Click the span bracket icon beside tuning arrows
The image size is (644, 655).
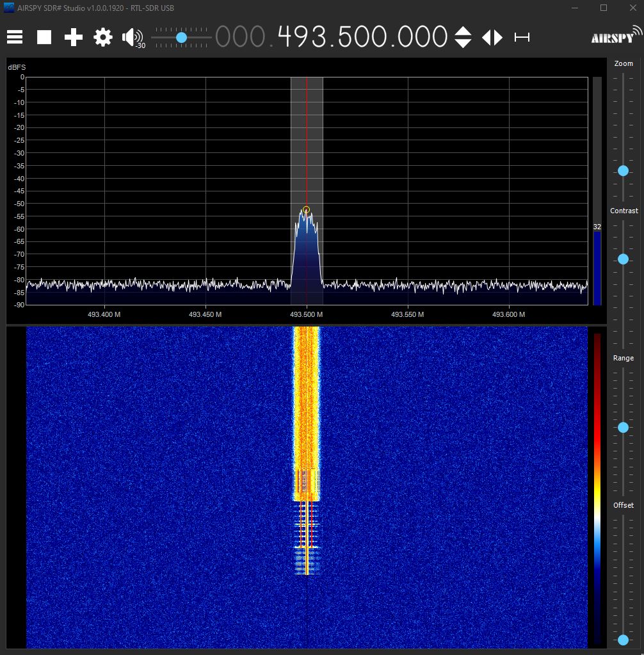click(522, 38)
